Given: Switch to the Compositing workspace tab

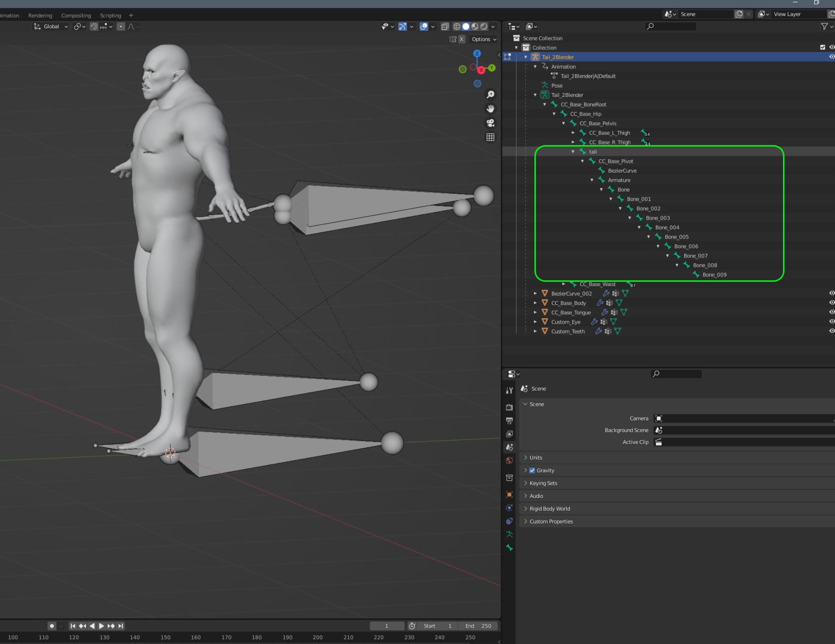Looking at the screenshot, I should [x=76, y=15].
